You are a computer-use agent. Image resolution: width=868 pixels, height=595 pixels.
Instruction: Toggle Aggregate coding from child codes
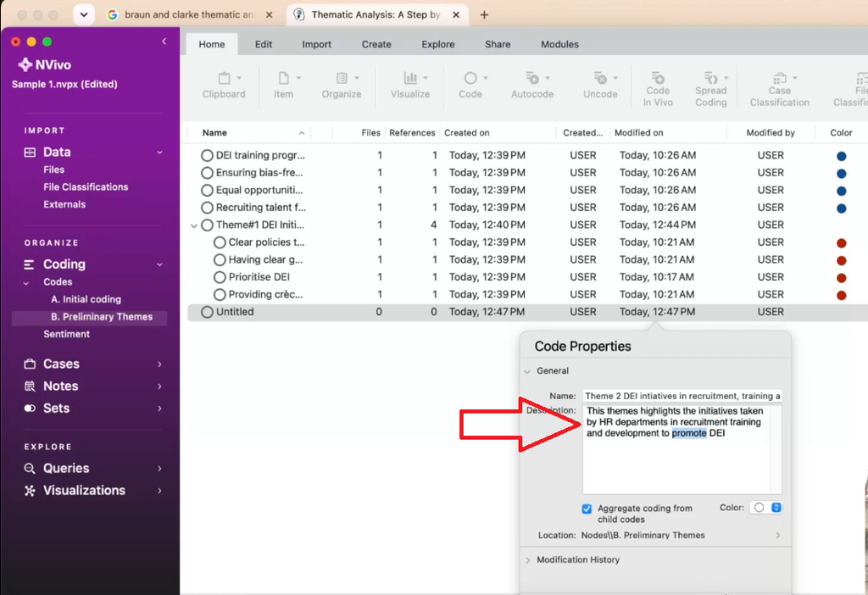[587, 509]
